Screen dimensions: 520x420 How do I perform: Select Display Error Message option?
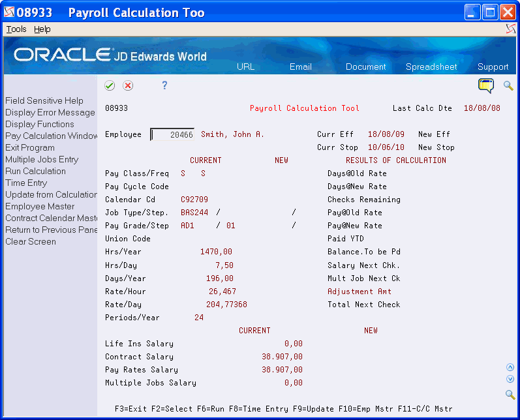[x=50, y=112]
